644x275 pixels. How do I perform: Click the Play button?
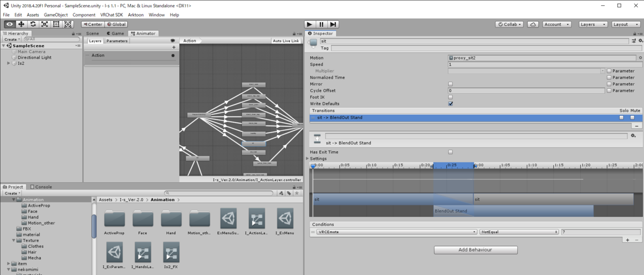(310, 24)
